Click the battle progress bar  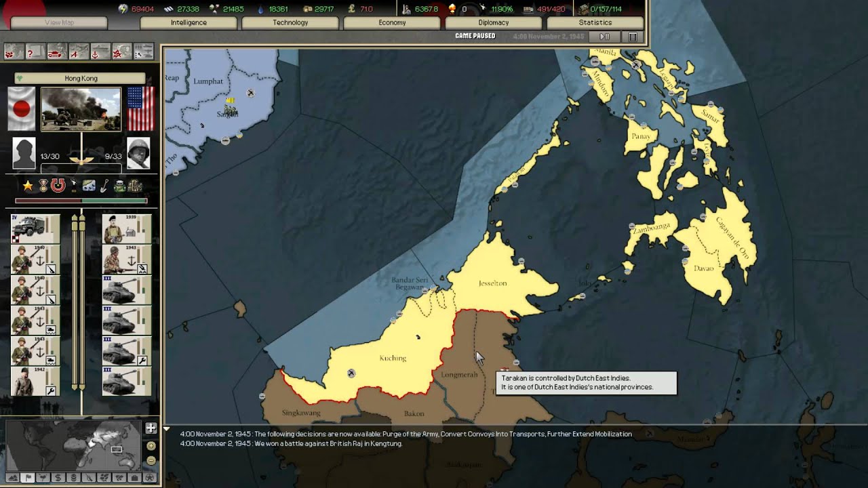pos(81,201)
